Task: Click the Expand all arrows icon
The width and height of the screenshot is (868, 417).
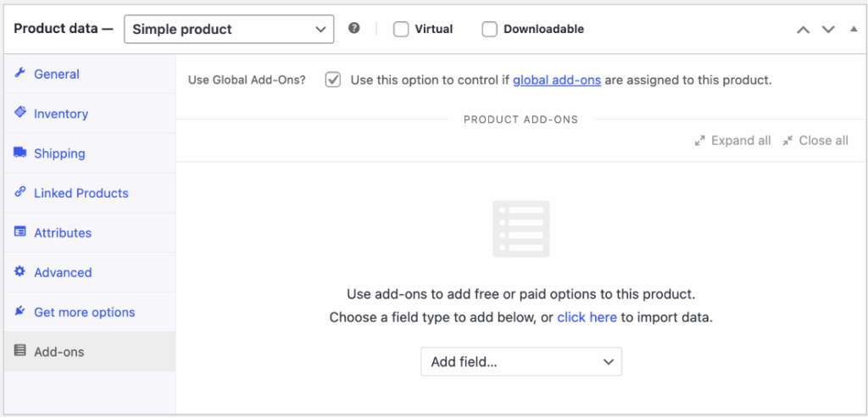Action: point(699,141)
